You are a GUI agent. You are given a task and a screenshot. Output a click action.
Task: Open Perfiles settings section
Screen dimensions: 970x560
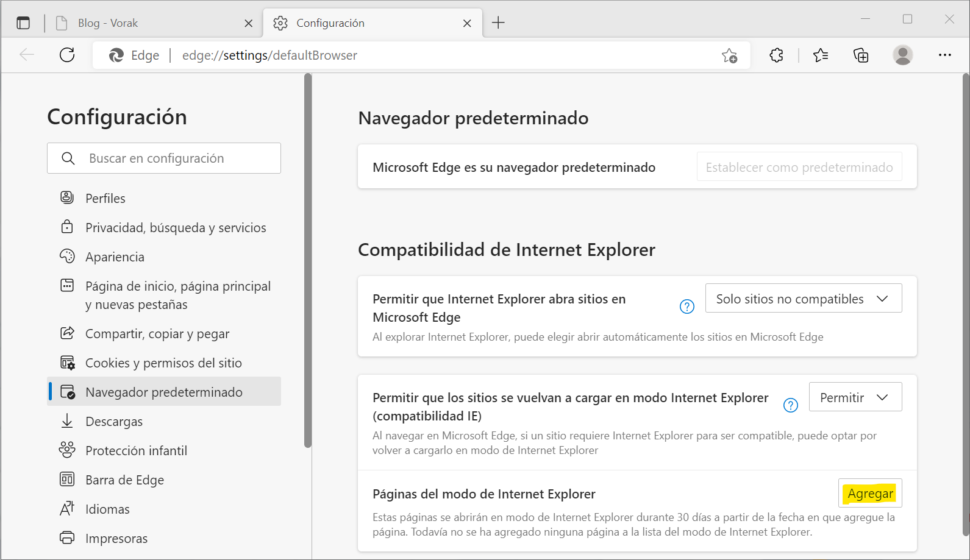point(164,198)
